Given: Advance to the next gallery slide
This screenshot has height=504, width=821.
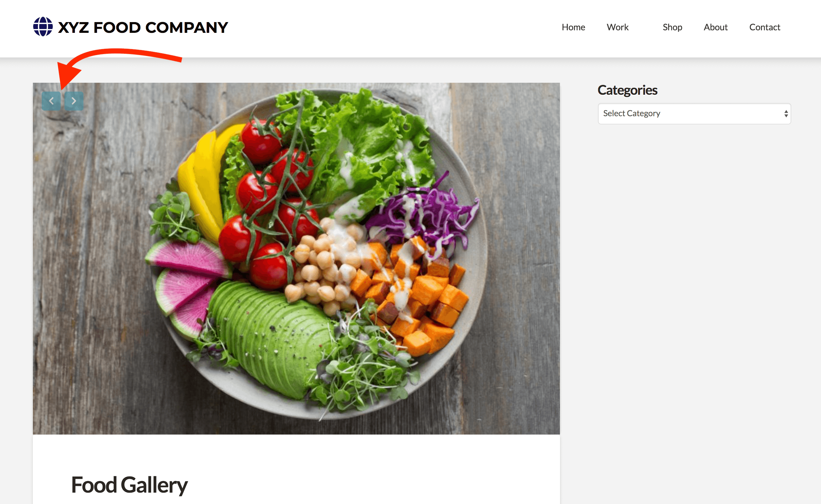Looking at the screenshot, I should pyautogui.click(x=74, y=101).
